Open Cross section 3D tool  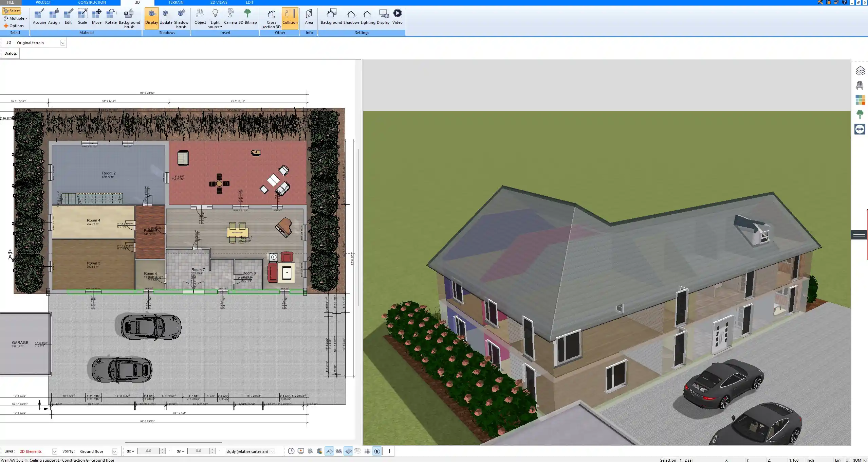coord(271,18)
